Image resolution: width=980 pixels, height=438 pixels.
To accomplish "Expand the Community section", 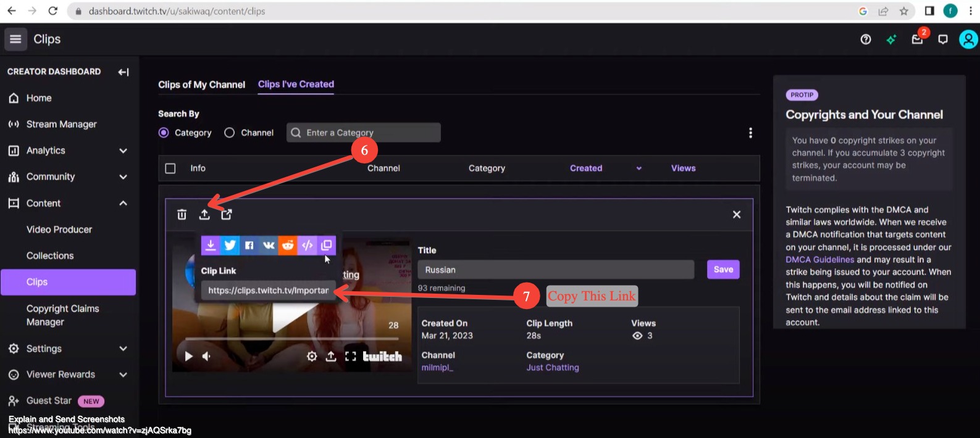I will pyautogui.click(x=123, y=177).
